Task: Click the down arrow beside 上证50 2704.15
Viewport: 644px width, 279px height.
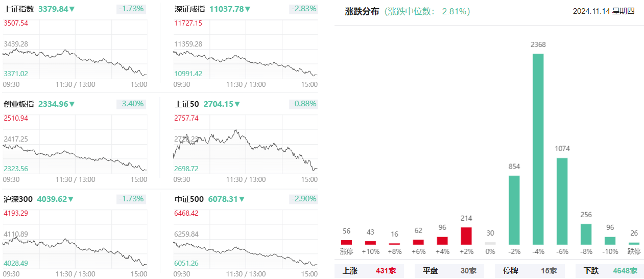Action: pyautogui.click(x=237, y=104)
